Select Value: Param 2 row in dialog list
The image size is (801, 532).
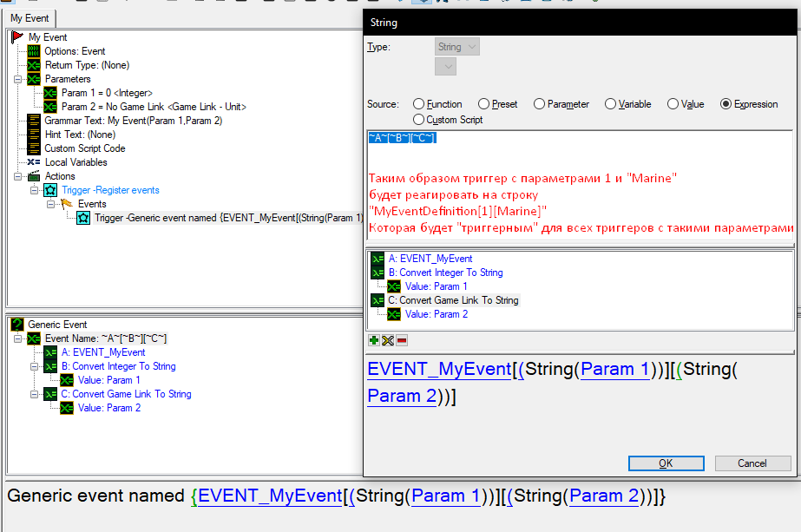tap(437, 314)
